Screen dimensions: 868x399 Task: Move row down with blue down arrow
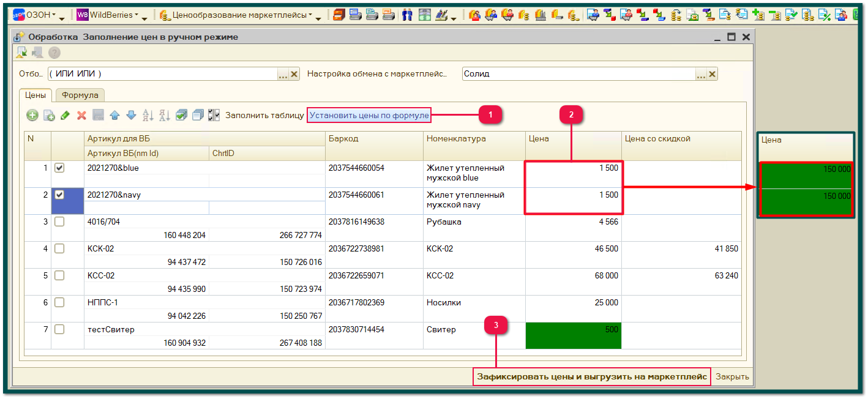[131, 115]
